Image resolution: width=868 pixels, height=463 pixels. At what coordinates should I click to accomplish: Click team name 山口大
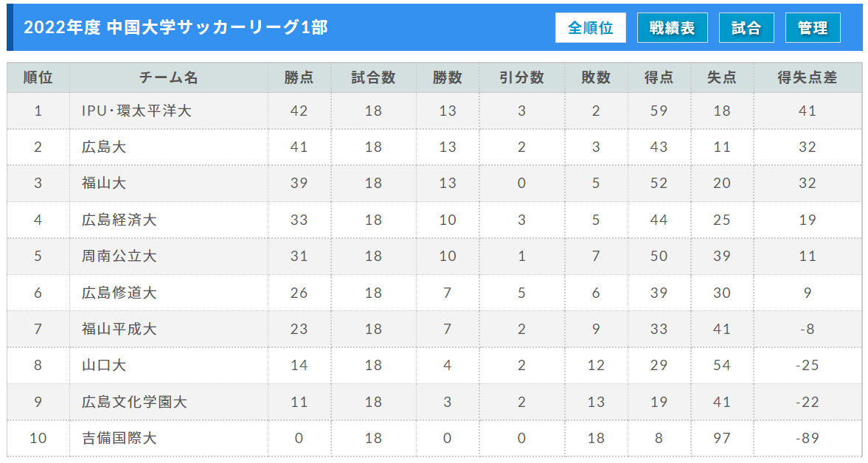point(103,365)
